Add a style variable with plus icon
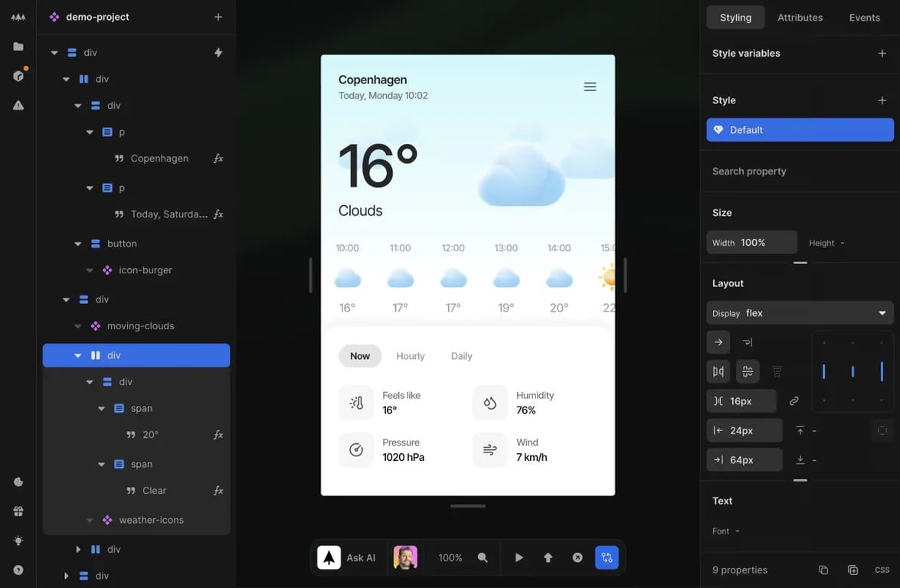The image size is (900, 588). point(882,54)
